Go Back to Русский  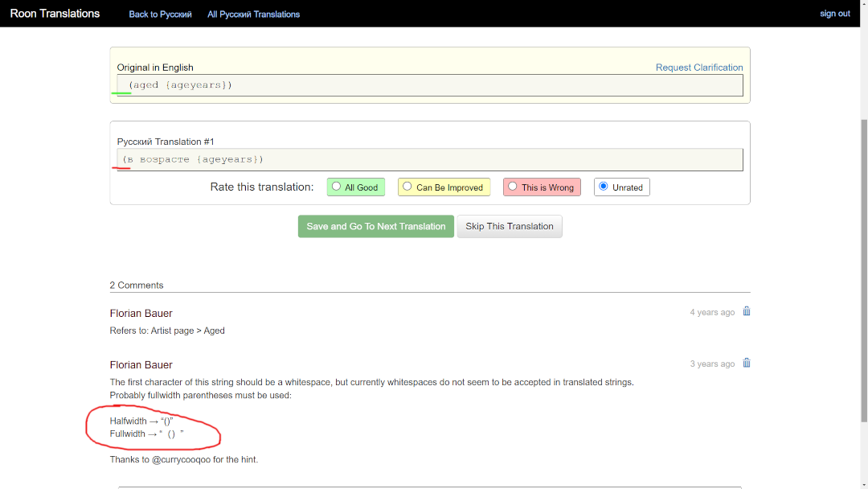tap(160, 14)
